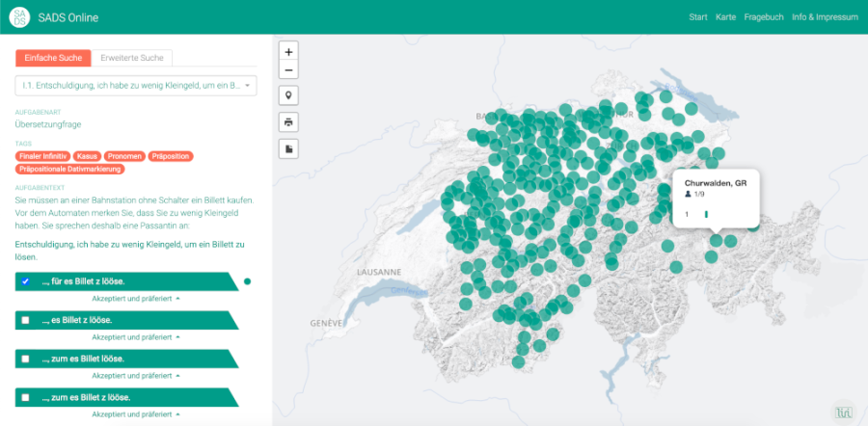Image resolution: width=868 pixels, height=426 pixels.
Task: Zoom in on the map
Action: click(x=288, y=51)
